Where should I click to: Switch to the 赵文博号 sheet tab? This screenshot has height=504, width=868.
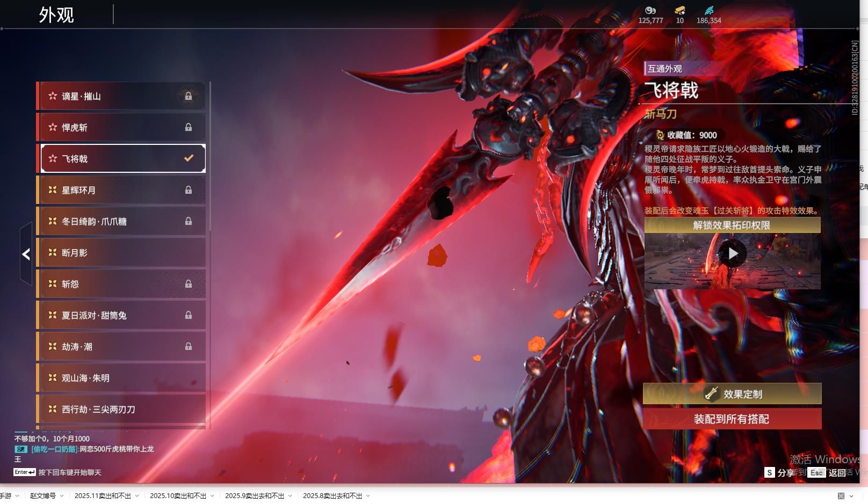click(42, 496)
